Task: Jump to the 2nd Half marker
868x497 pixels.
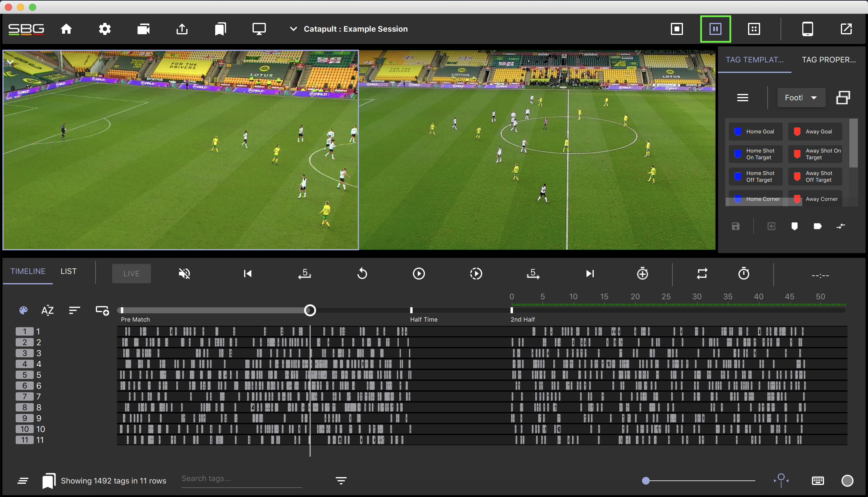Action: click(x=511, y=310)
